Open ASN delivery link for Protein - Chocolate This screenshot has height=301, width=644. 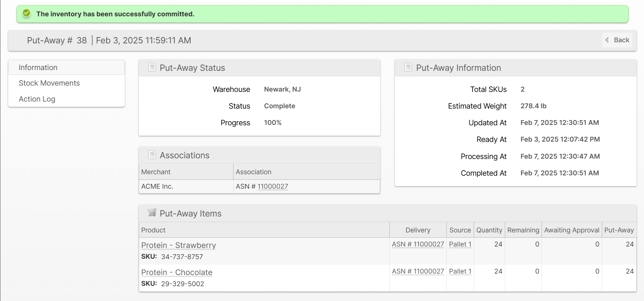(x=418, y=271)
